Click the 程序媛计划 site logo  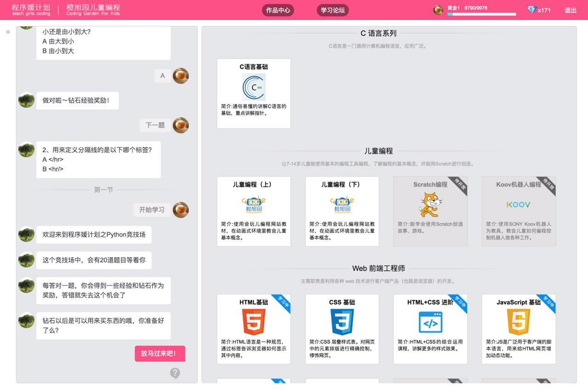31,10
